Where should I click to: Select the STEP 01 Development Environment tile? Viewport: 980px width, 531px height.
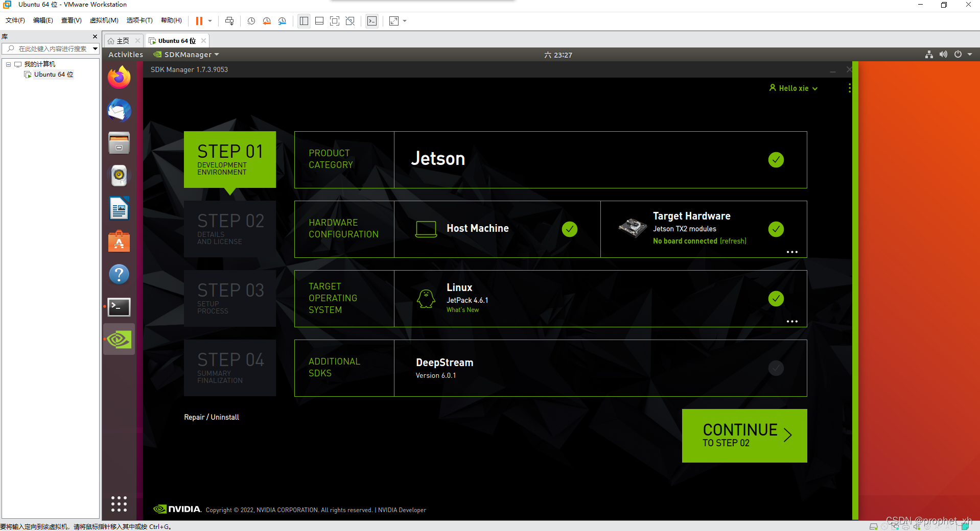230,159
